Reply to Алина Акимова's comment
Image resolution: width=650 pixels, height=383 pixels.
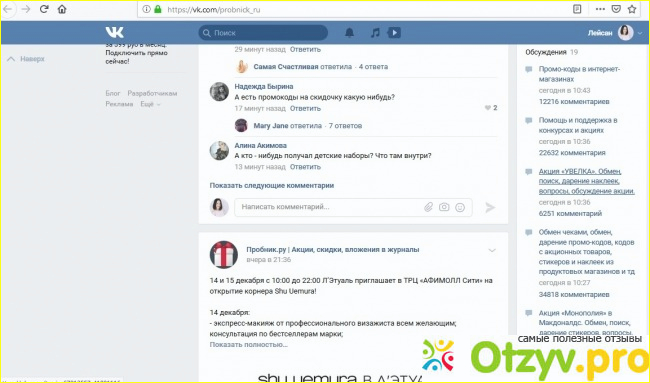[305, 167]
